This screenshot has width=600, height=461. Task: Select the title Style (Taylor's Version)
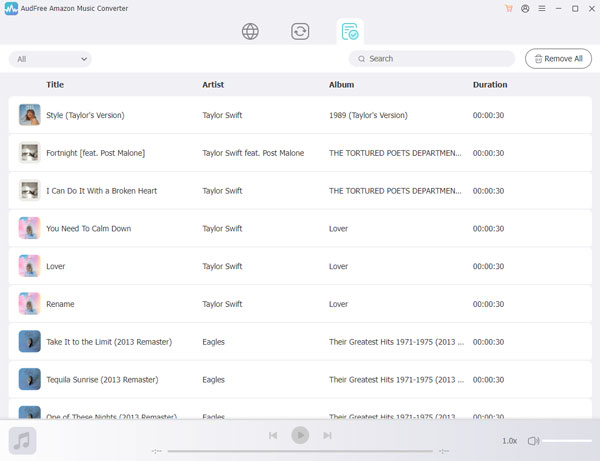[85, 115]
